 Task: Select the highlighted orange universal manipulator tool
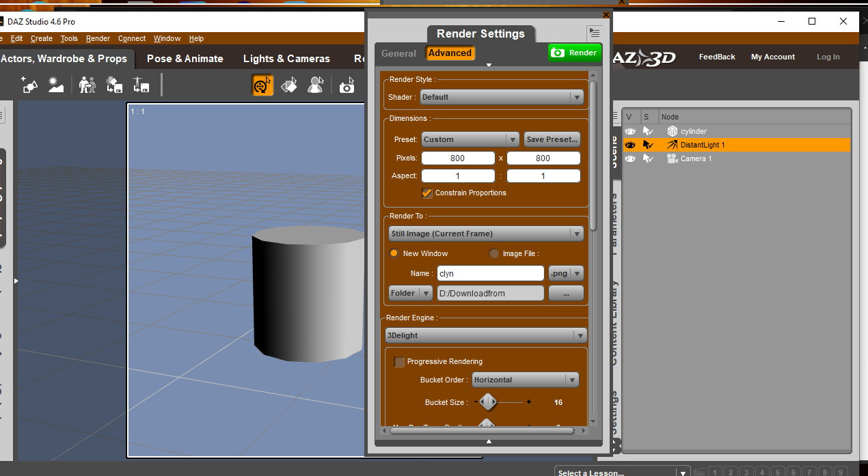(x=262, y=85)
